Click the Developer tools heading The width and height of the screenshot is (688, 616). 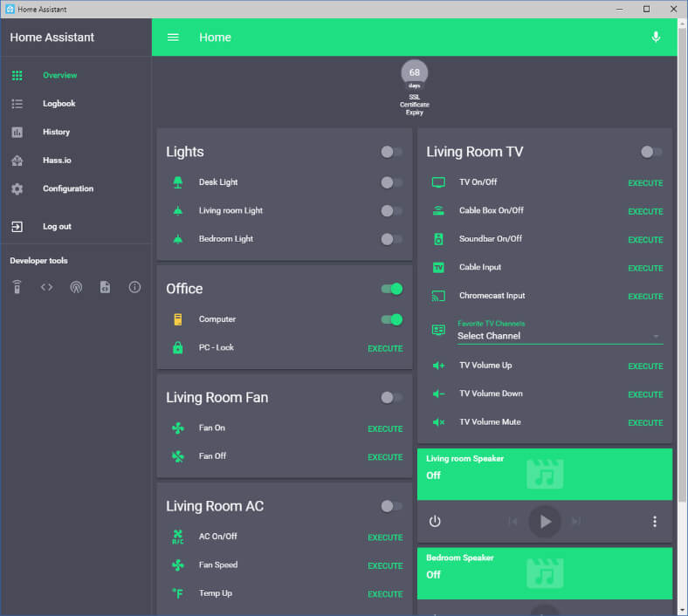[38, 261]
